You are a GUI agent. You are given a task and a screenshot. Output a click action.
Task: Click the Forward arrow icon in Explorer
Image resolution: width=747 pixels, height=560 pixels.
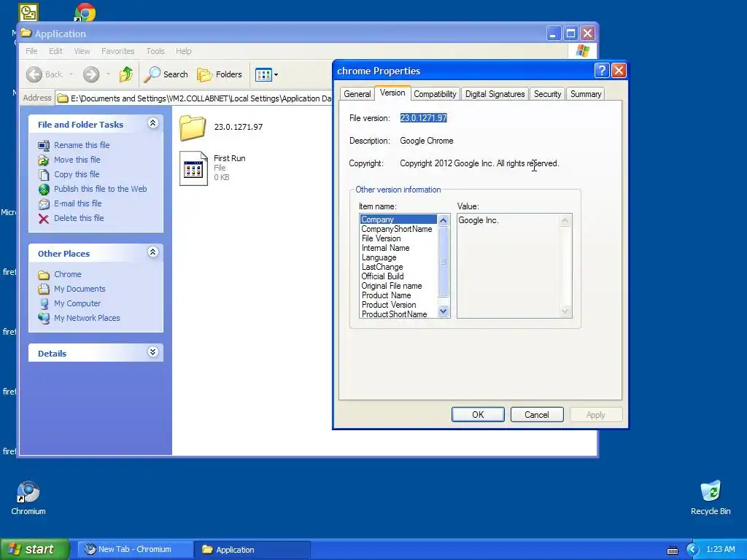[91, 74]
